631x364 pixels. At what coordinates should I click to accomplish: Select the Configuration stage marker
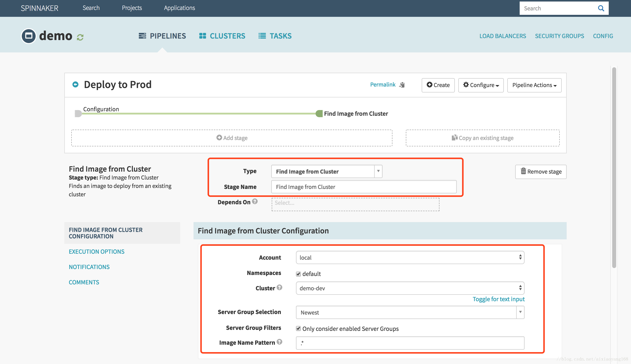[x=78, y=114]
